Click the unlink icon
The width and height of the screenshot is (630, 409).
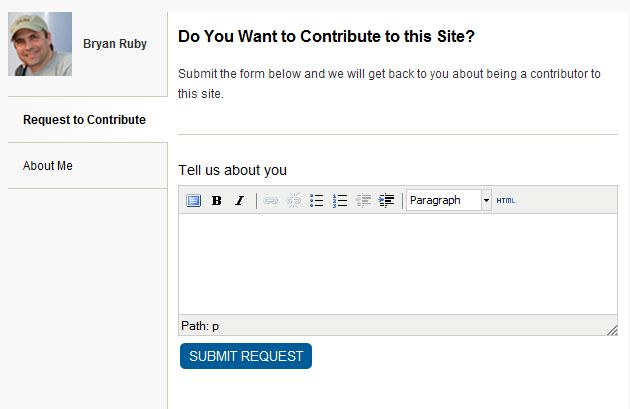(294, 201)
